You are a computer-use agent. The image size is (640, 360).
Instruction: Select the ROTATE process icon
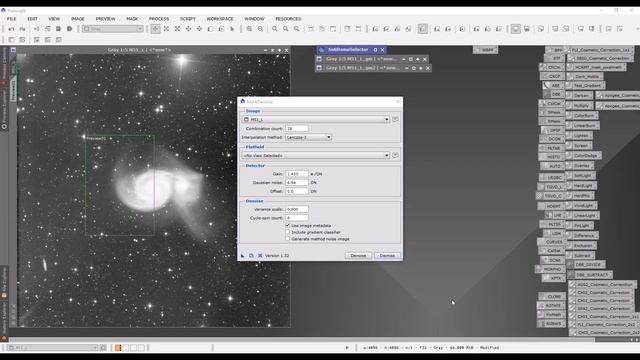pos(551,305)
